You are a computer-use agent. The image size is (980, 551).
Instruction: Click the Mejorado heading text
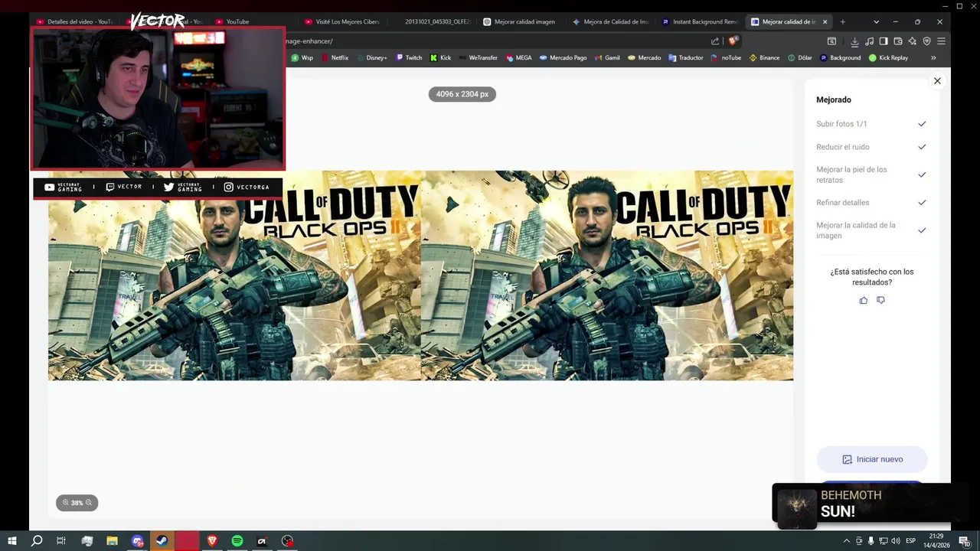834,99
